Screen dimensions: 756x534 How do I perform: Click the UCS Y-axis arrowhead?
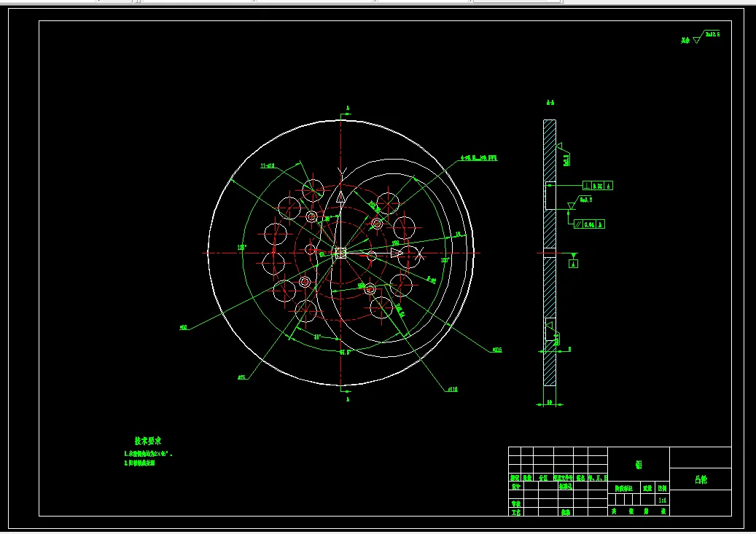coord(340,196)
